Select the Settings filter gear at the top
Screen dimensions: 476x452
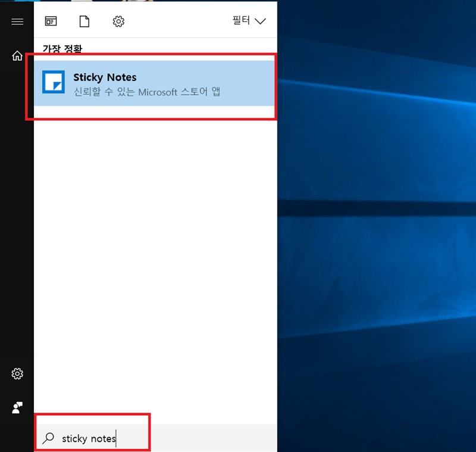click(x=118, y=21)
